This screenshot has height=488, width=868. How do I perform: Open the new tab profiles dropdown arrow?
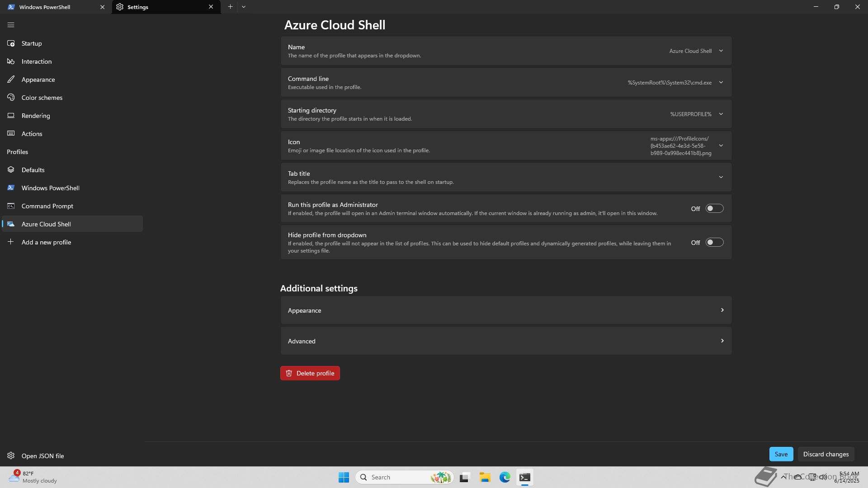click(244, 7)
